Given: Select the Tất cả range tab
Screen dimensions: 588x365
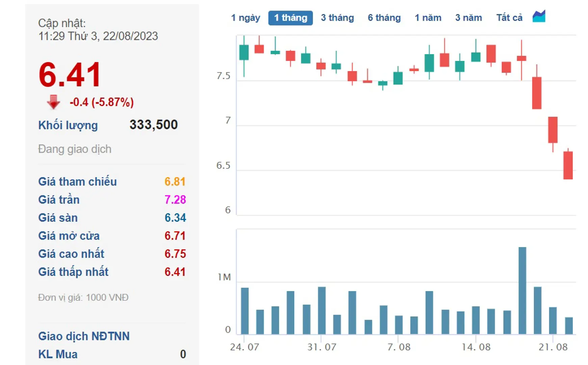Looking at the screenshot, I should pos(509,18).
